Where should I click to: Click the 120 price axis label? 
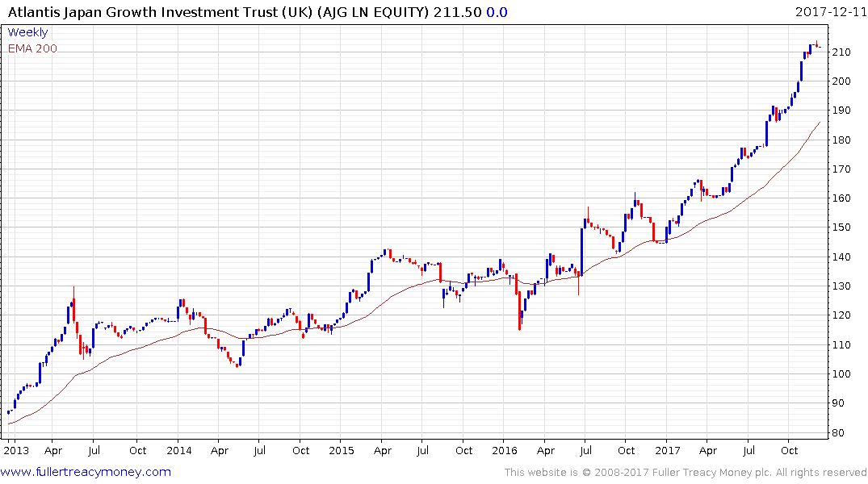point(841,315)
